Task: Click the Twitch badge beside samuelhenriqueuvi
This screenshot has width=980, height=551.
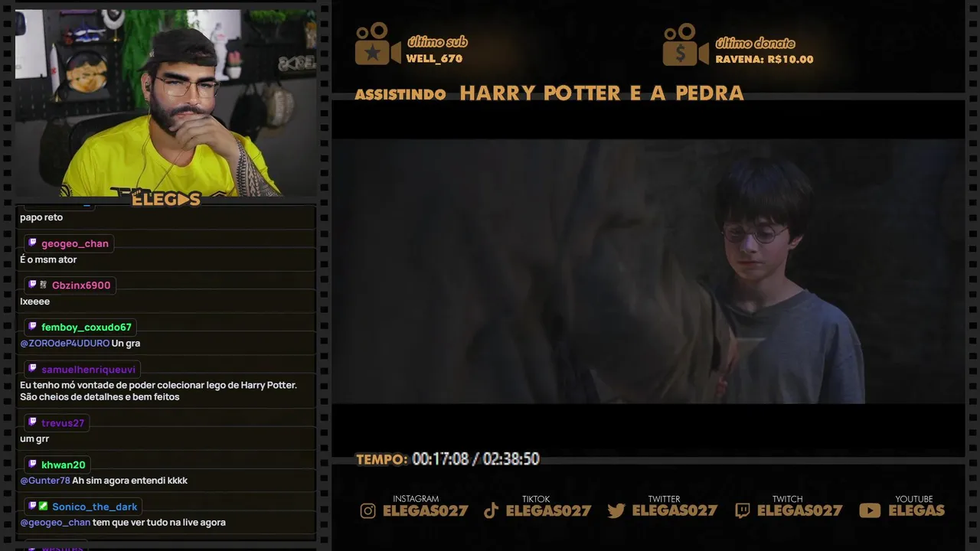Action: click(x=32, y=368)
